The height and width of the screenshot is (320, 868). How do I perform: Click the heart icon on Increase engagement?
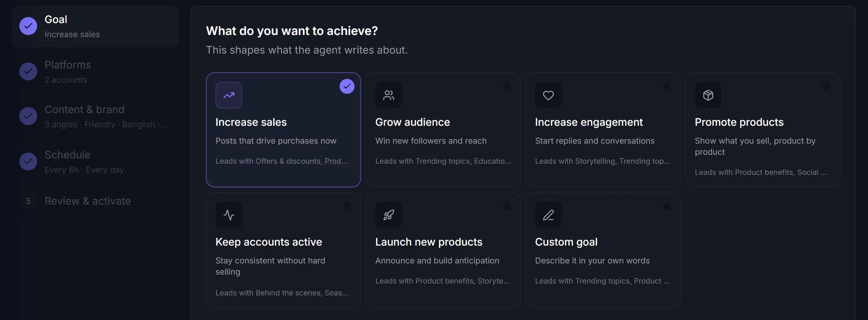coord(548,95)
